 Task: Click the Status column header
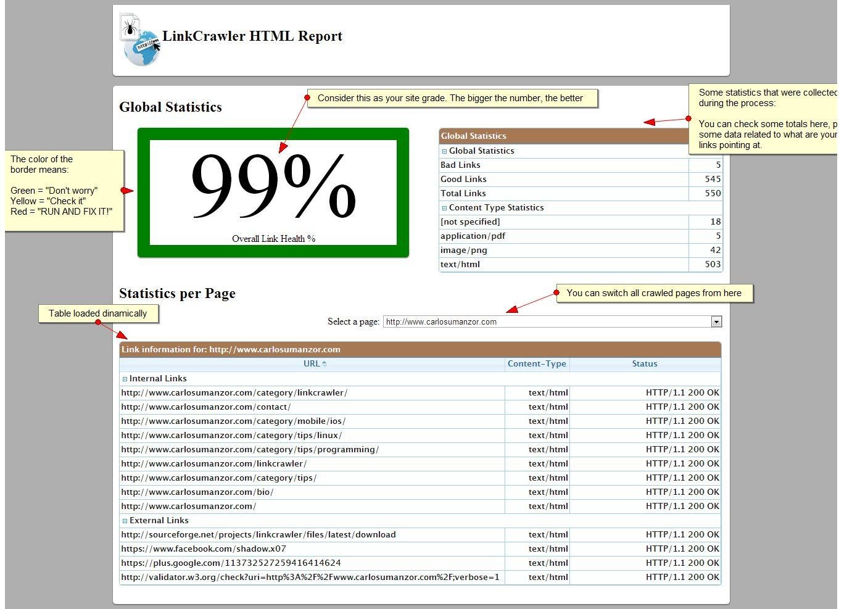[644, 363]
